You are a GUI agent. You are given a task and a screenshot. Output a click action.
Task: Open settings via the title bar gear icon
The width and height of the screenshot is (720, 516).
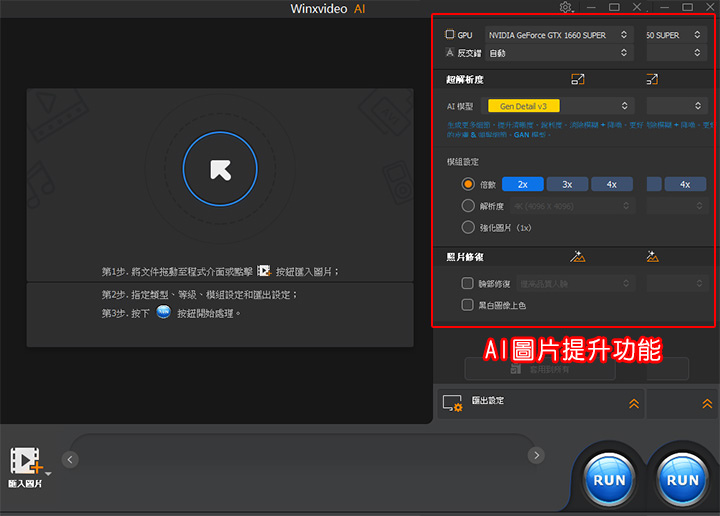[x=566, y=7]
